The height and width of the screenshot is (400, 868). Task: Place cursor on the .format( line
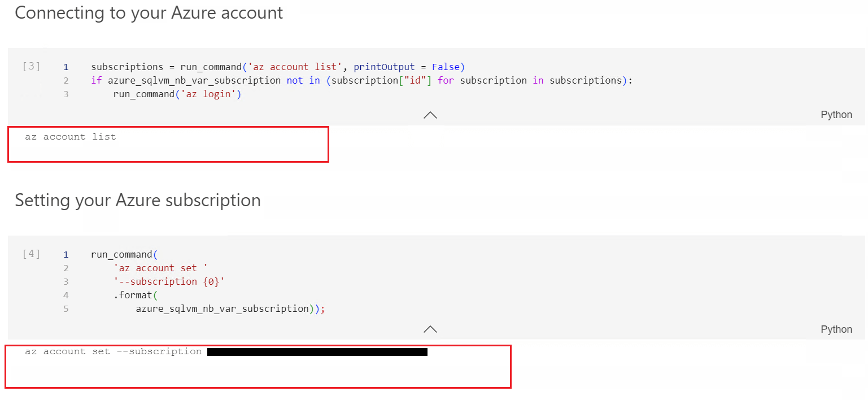[x=133, y=295]
